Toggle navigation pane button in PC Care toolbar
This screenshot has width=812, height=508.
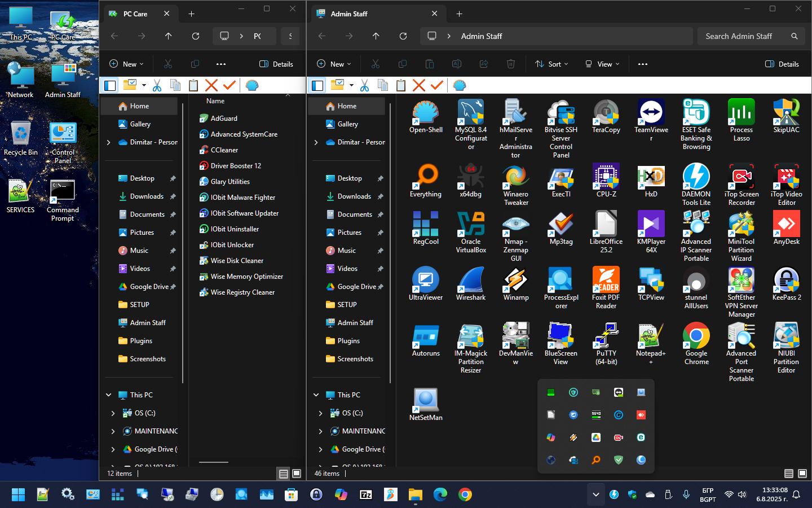[110, 85]
